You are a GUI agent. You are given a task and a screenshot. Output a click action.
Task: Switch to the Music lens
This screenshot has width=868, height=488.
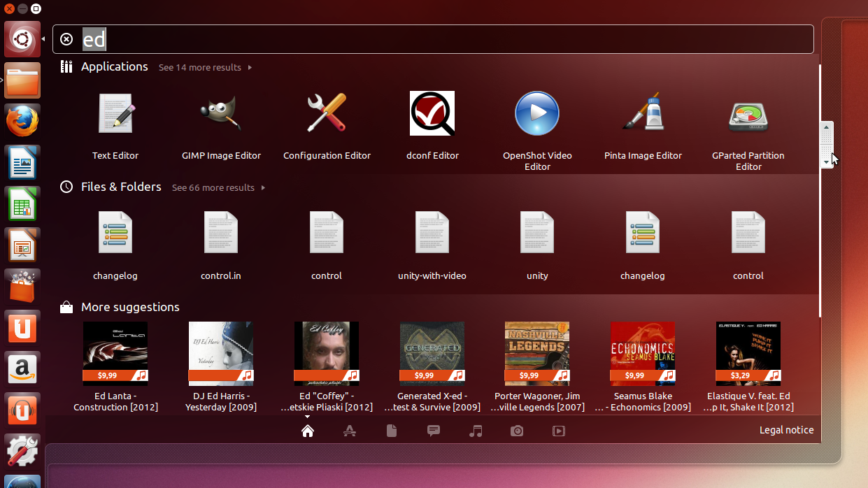coord(476,431)
